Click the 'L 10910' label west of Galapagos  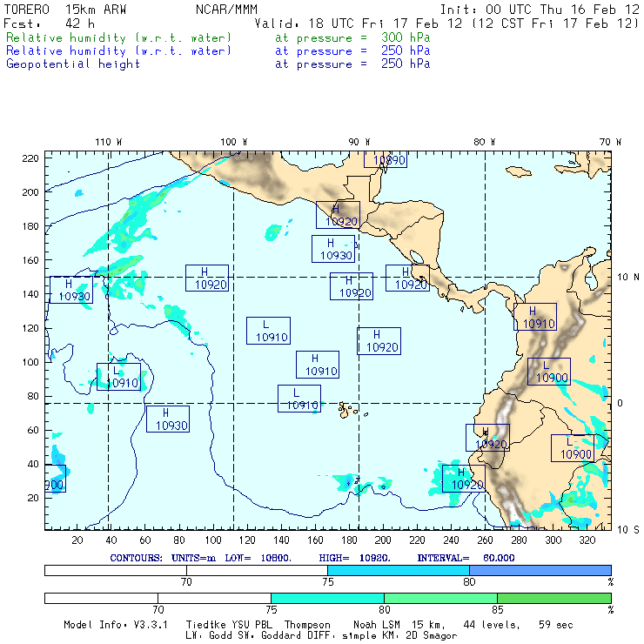(x=299, y=399)
